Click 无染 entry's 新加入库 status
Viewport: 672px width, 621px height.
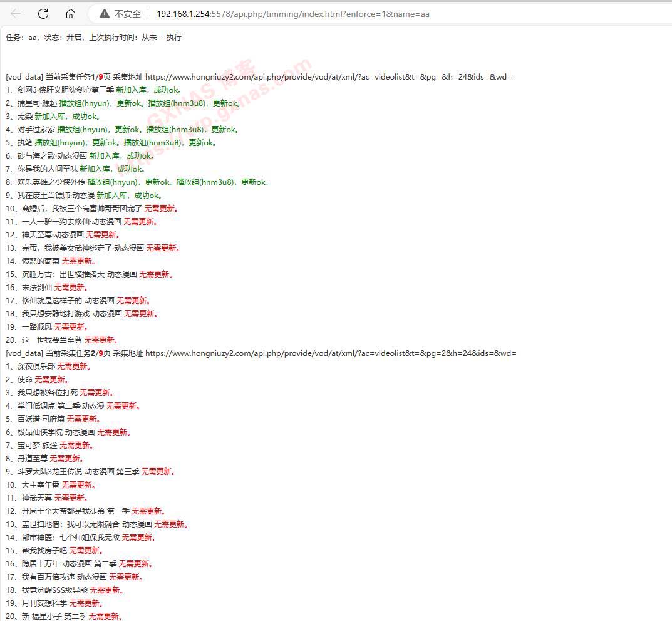pyautogui.click(x=49, y=117)
